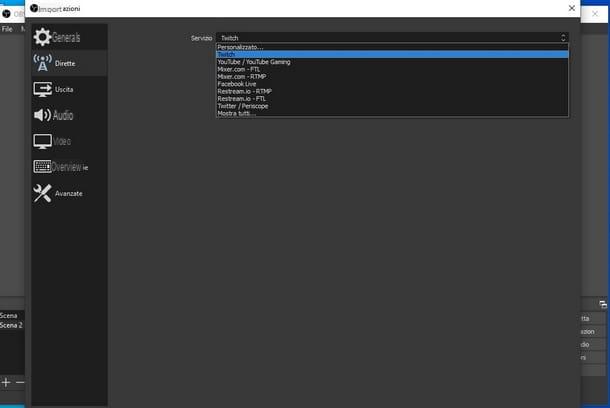Click the dock popout icon in OBS main window
The width and height of the screenshot is (610, 408).
click(603, 304)
